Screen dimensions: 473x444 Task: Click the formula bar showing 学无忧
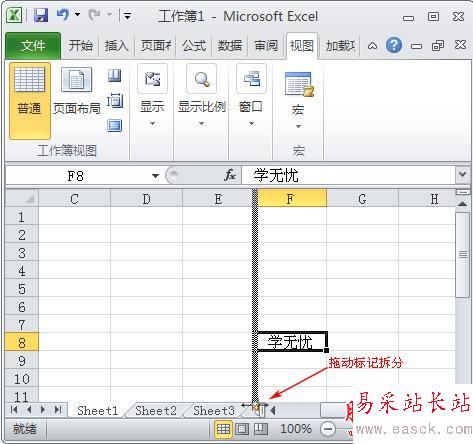pos(348,175)
